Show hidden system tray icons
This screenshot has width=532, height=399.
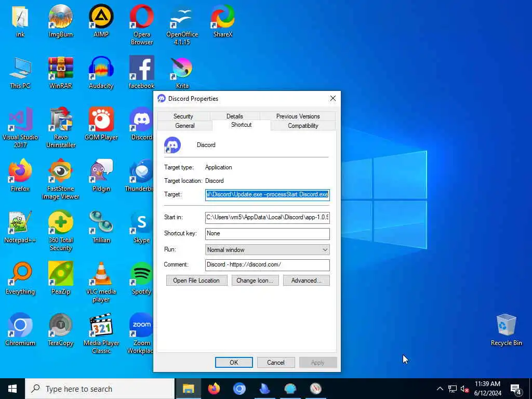tap(440, 389)
